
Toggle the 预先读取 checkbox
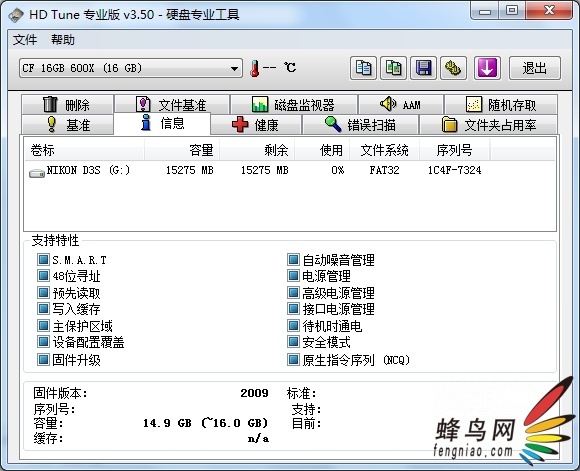43,293
